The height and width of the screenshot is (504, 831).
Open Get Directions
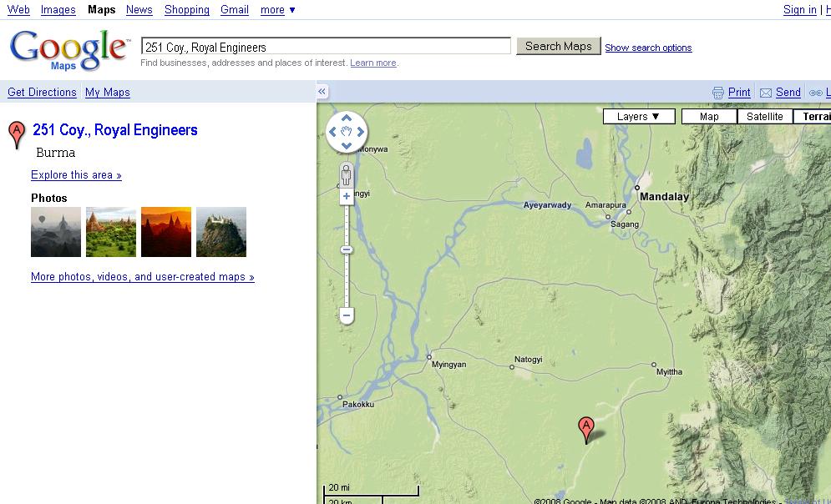pos(42,92)
